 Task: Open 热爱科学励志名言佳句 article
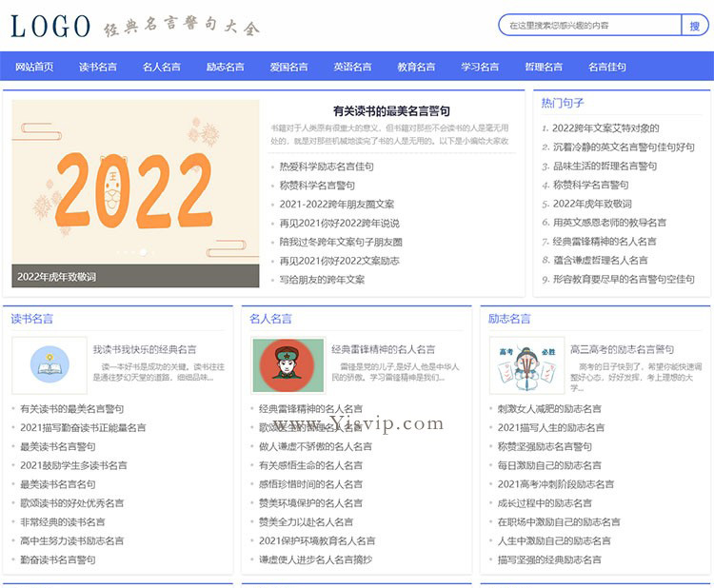click(x=327, y=167)
